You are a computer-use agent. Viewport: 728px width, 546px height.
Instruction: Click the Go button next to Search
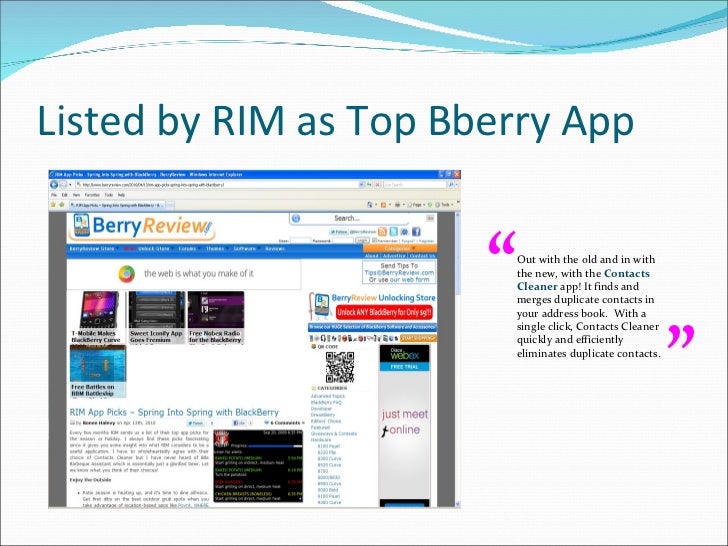[x=430, y=218]
